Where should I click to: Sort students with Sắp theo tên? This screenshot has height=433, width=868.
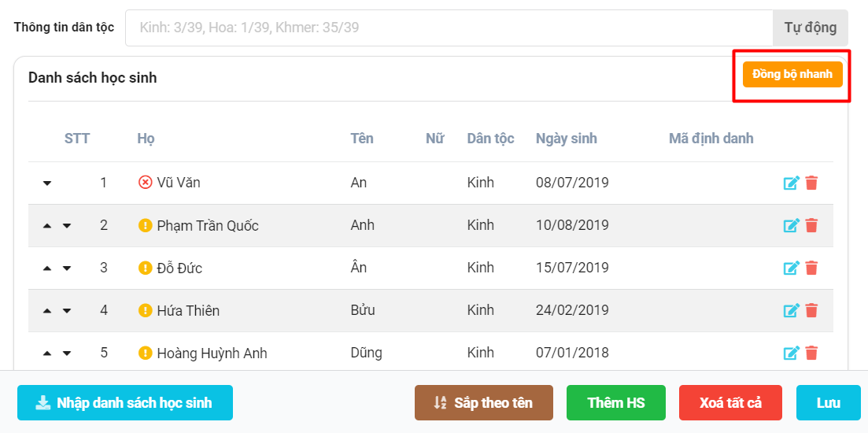483,403
